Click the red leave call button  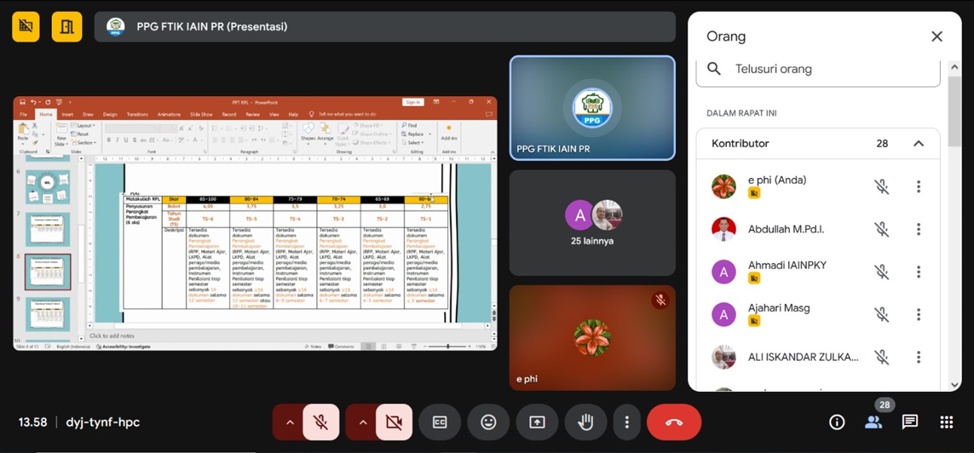(674, 422)
